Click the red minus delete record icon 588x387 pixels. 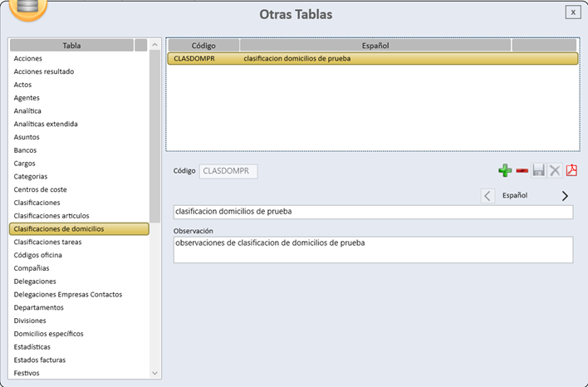coord(522,171)
